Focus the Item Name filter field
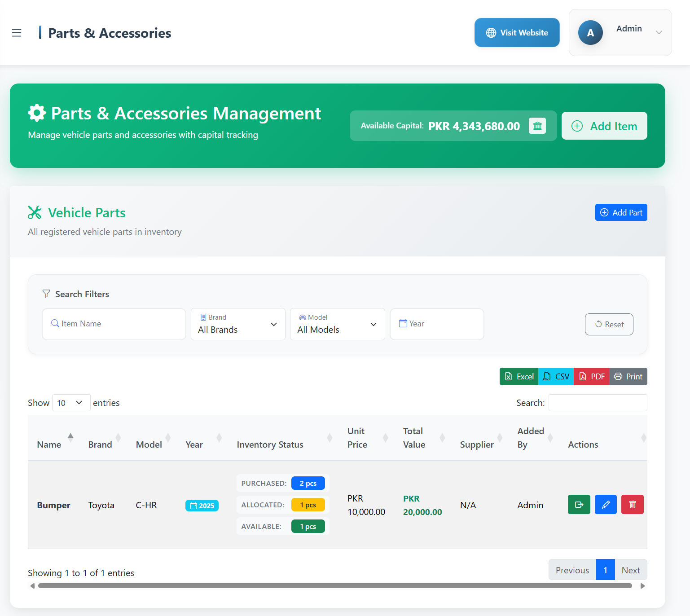Image resolution: width=690 pixels, height=616 pixels. [114, 324]
